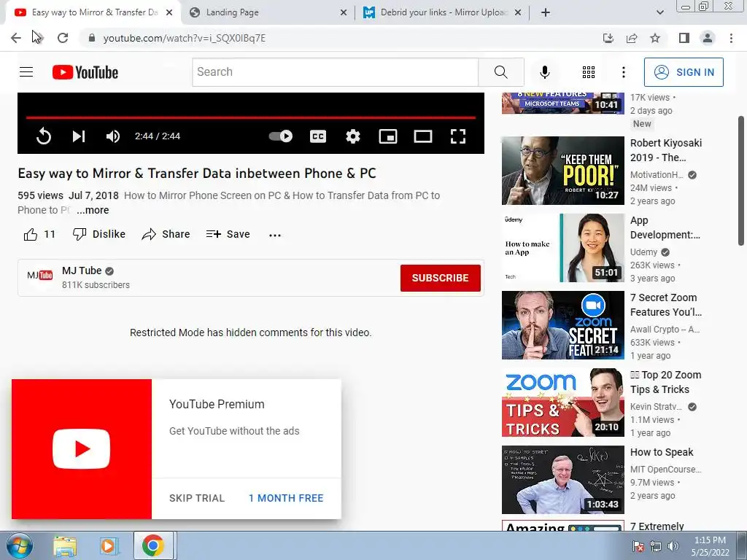Open more actions ellipsis under video
This screenshot has height=560, width=747.
pyautogui.click(x=275, y=235)
